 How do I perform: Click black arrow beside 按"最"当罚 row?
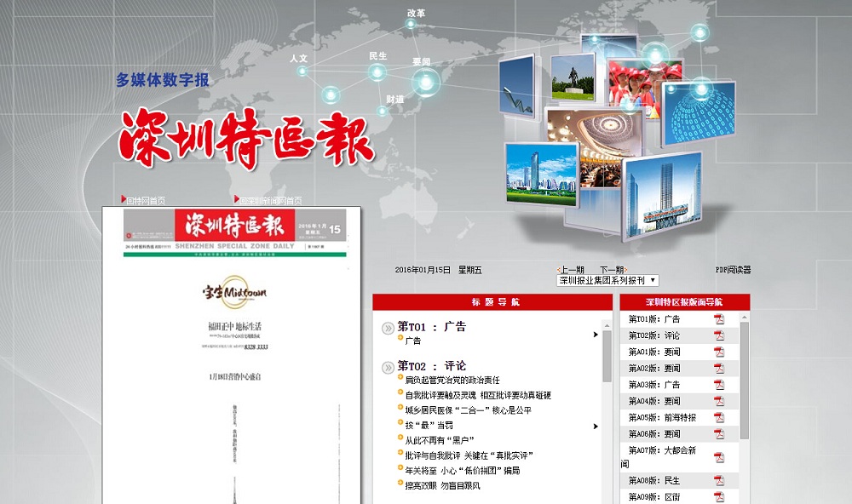[x=596, y=427]
